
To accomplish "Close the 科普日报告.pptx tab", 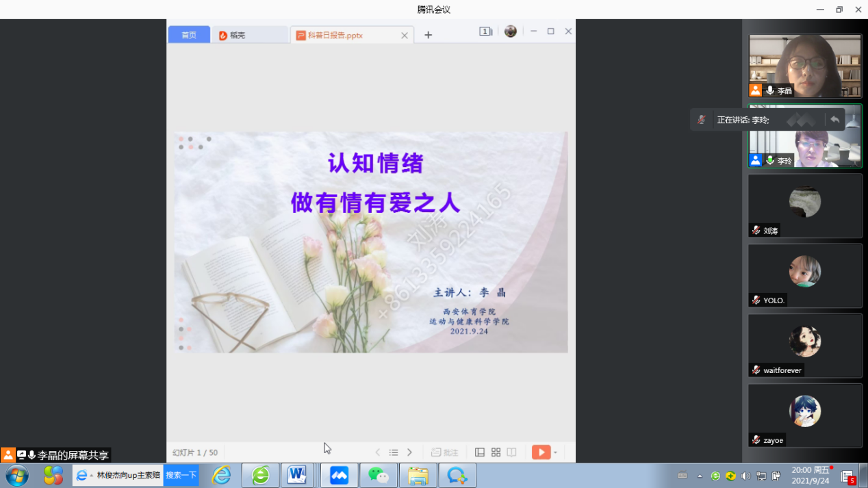I will coord(405,36).
